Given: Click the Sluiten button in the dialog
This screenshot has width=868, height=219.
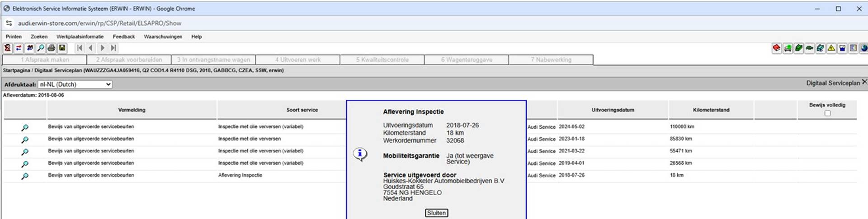Looking at the screenshot, I should click(x=436, y=213).
